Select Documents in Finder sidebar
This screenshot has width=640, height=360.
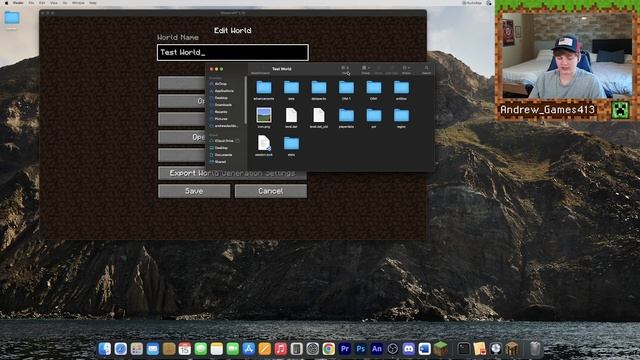pos(223,155)
